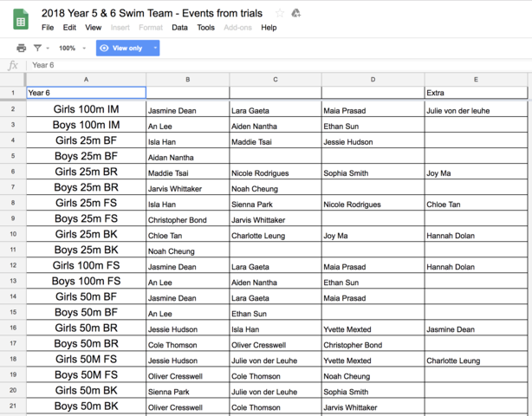Click Sophia Smith in row 6
This screenshot has width=532, height=416.
(x=373, y=172)
